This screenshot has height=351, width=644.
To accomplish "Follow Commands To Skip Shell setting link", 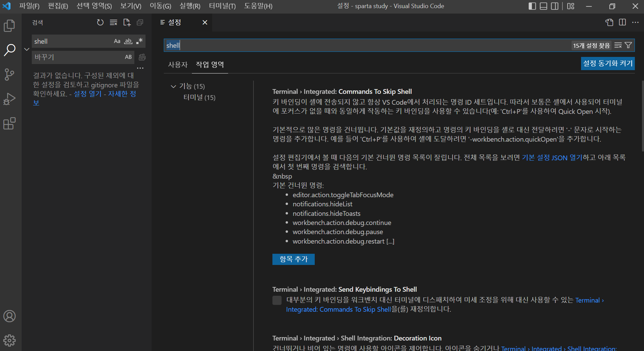I will (338, 309).
